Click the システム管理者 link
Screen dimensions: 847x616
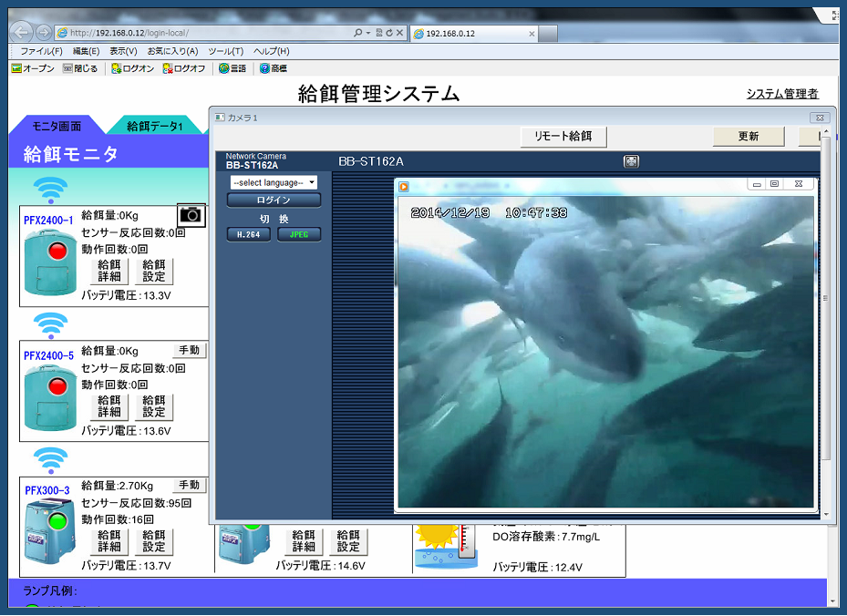tap(781, 94)
